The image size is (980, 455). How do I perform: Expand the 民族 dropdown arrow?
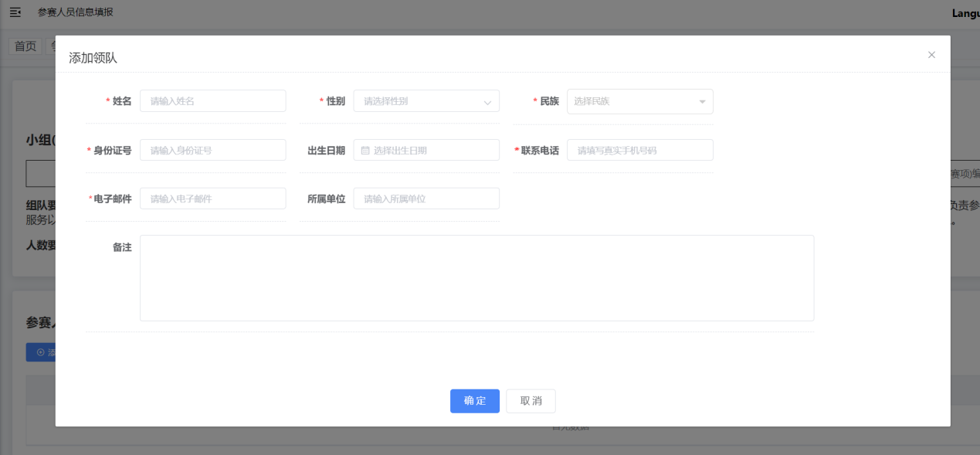tap(702, 102)
